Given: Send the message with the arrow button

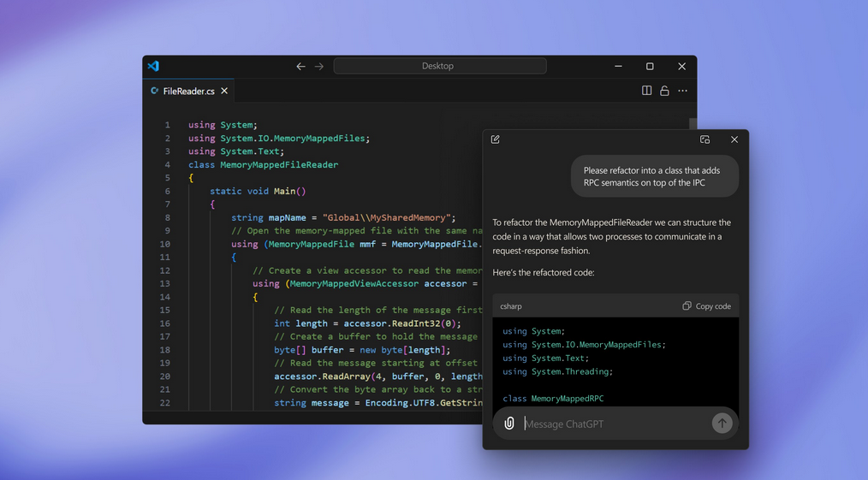Looking at the screenshot, I should tap(722, 424).
